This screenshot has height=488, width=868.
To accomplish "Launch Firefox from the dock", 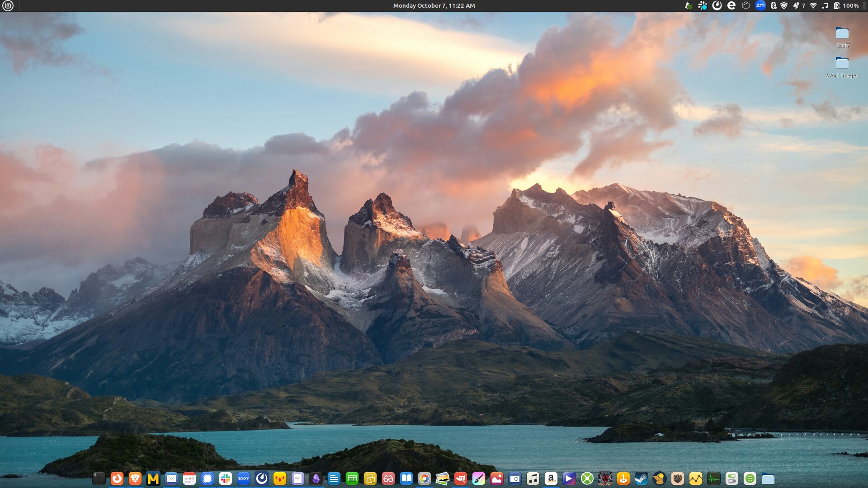I will coord(117,479).
